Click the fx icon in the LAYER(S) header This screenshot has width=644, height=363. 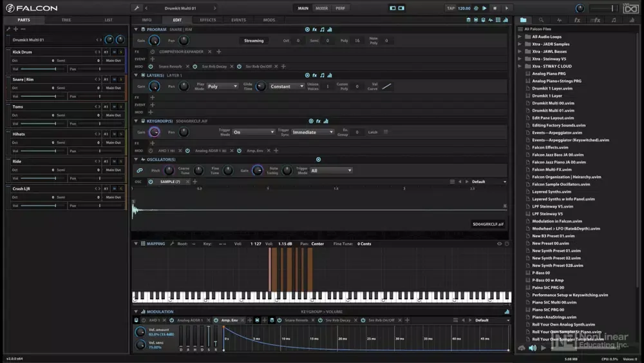click(x=315, y=75)
